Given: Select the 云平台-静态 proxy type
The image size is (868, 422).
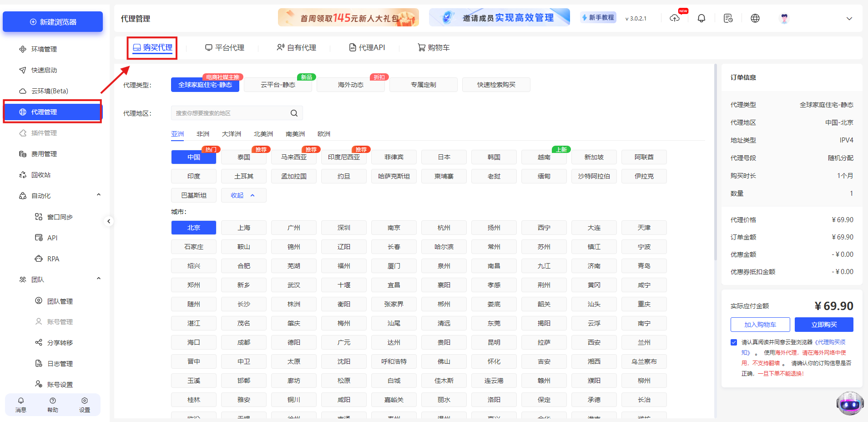Looking at the screenshot, I should [278, 85].
